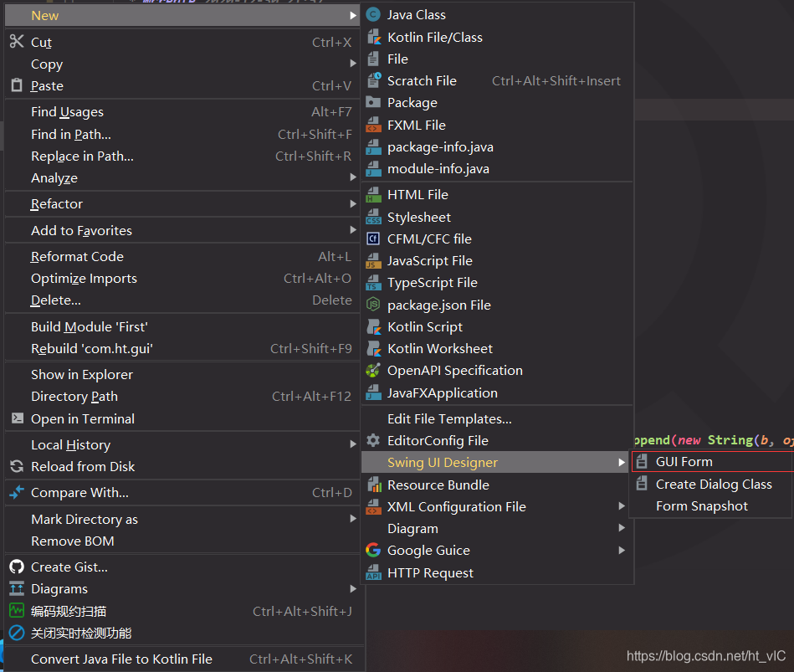This screenshot has width=794, height=672.
Task: Click the GUI Form icon
Action: point(642,461)
